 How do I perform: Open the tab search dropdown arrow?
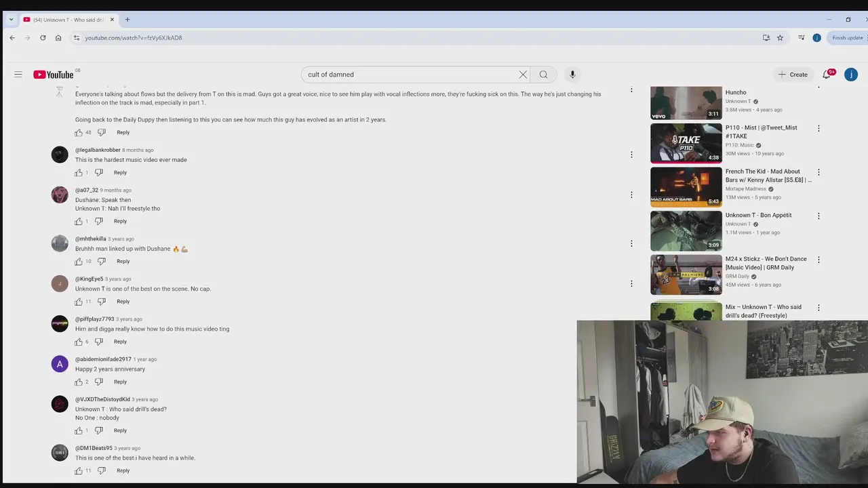[11, 20]
